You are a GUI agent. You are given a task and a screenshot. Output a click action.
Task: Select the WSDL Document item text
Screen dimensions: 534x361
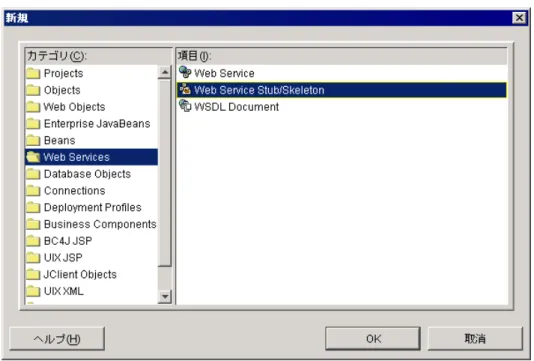[x=236, y=107]
